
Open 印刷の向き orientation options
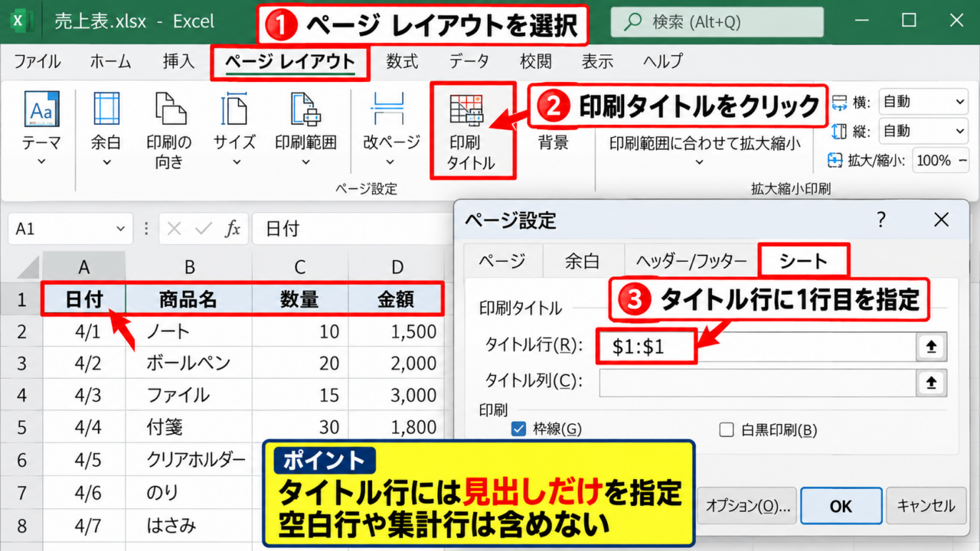pyautogui.click(x=169, y=129)
